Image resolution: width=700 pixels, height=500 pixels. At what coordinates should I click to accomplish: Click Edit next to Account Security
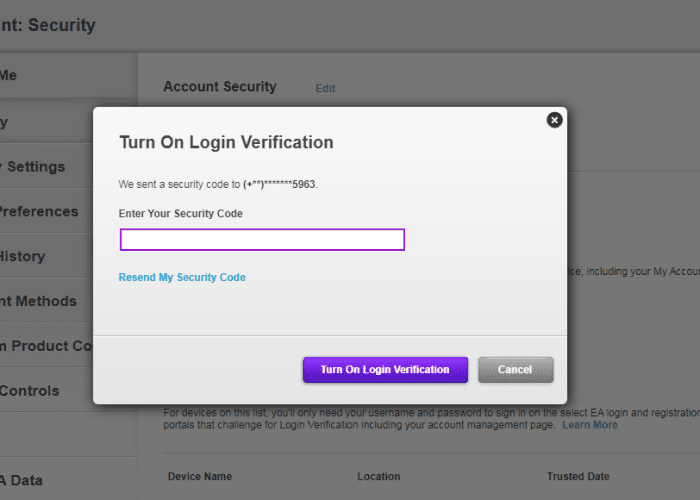pyautogui.click(x=325, y=88)
